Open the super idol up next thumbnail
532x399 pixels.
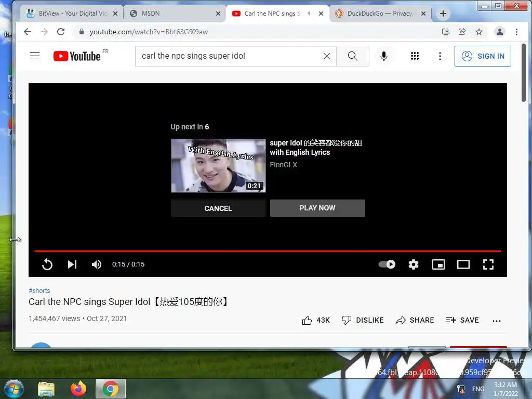tap(218, 166)
